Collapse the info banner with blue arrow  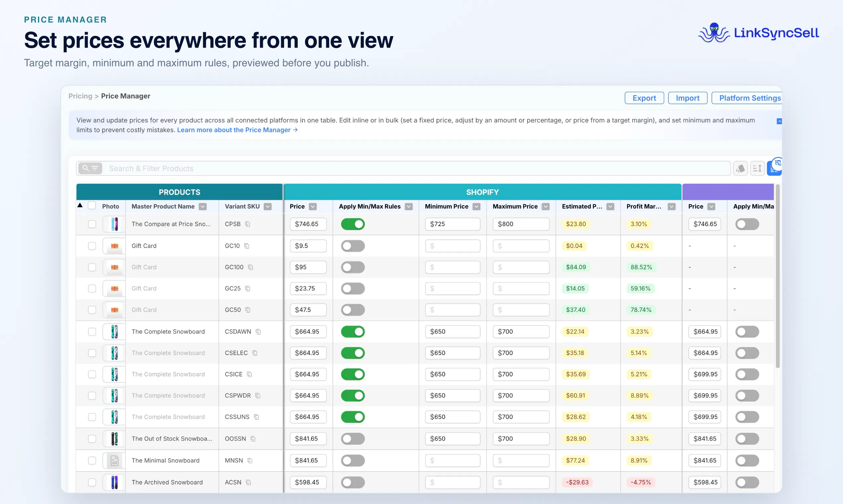click(779, 121)
